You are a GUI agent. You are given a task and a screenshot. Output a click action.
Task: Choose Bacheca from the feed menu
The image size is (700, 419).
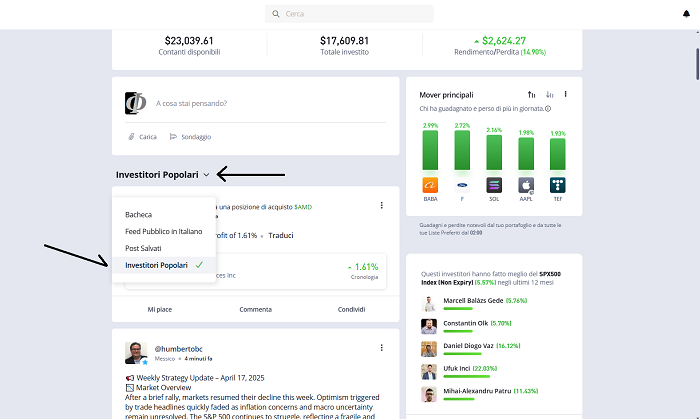point(164,215)
